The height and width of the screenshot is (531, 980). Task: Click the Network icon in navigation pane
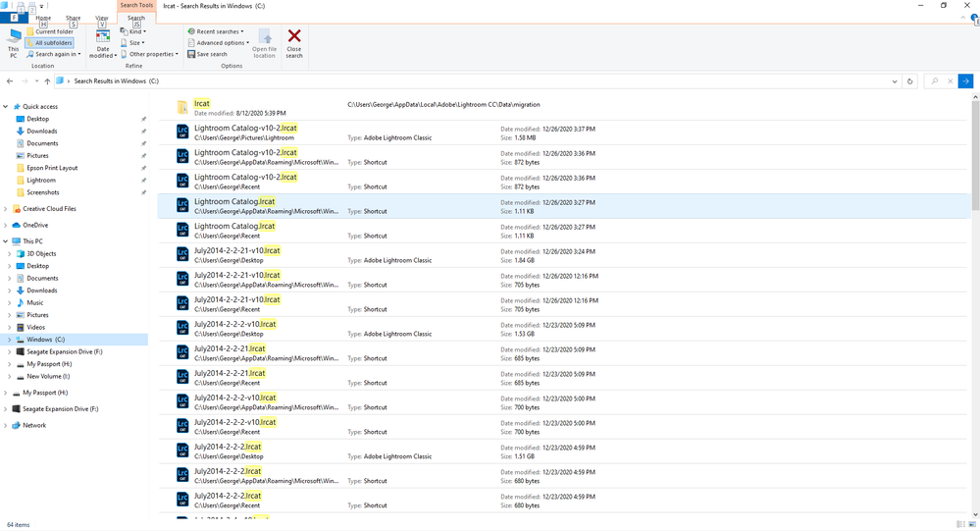point(17,425)
